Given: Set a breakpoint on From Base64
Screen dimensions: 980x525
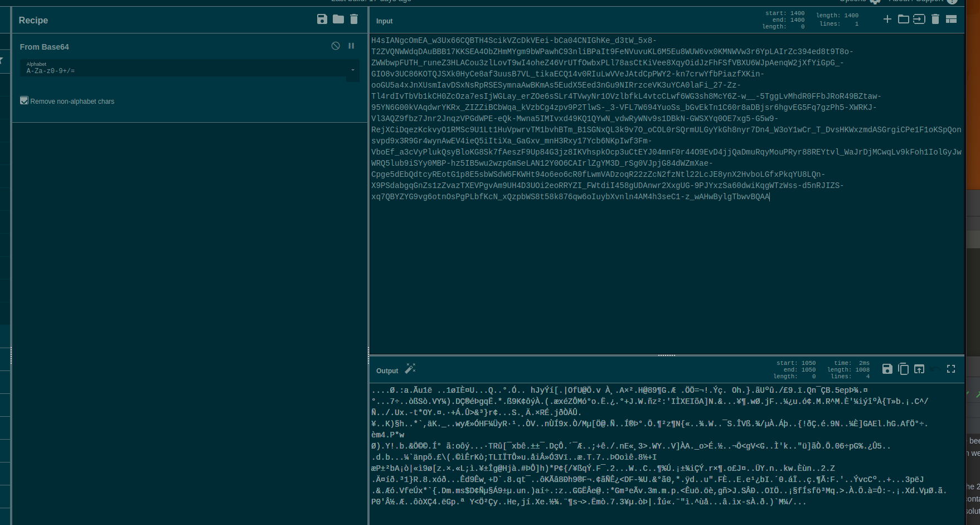Looking at the screenshot, I should [351, 46].
